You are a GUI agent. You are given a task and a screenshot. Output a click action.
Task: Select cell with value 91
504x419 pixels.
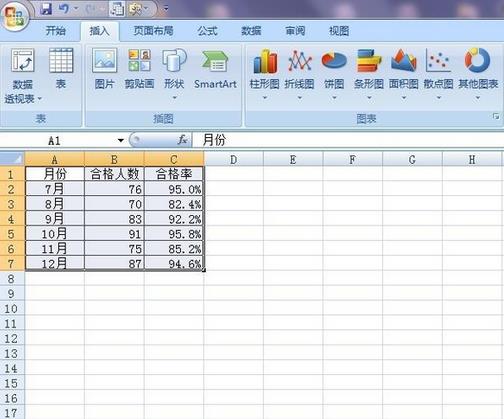point(114,234)
